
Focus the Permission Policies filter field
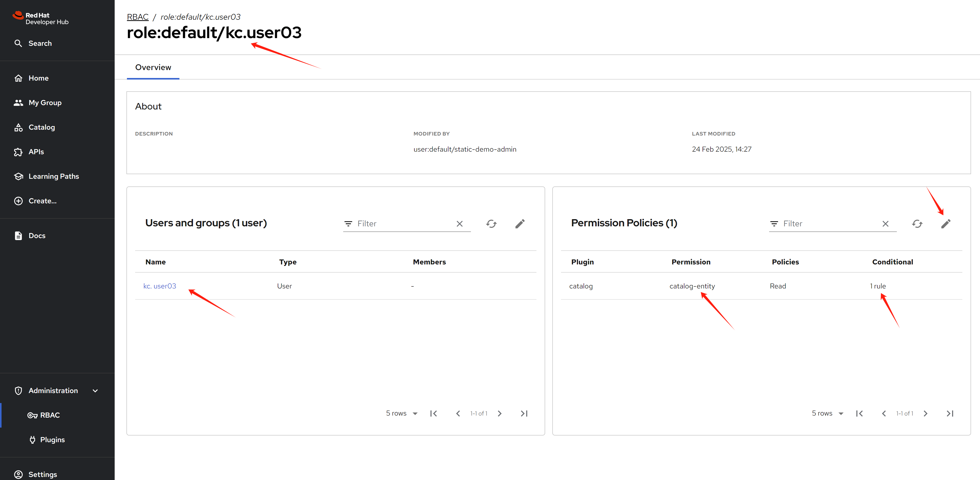click(x=829, y=224)
